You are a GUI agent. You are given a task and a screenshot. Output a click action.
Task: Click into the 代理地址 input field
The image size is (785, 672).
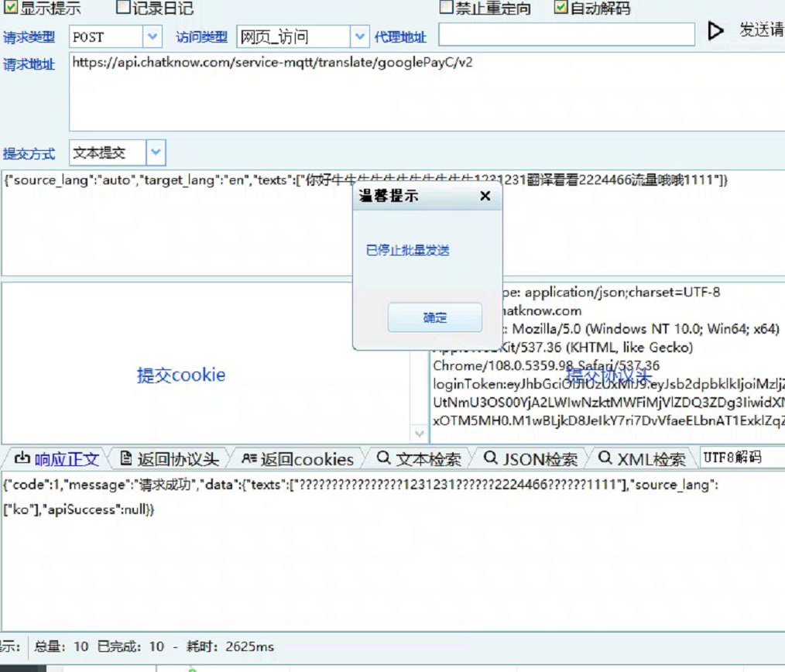566,35
